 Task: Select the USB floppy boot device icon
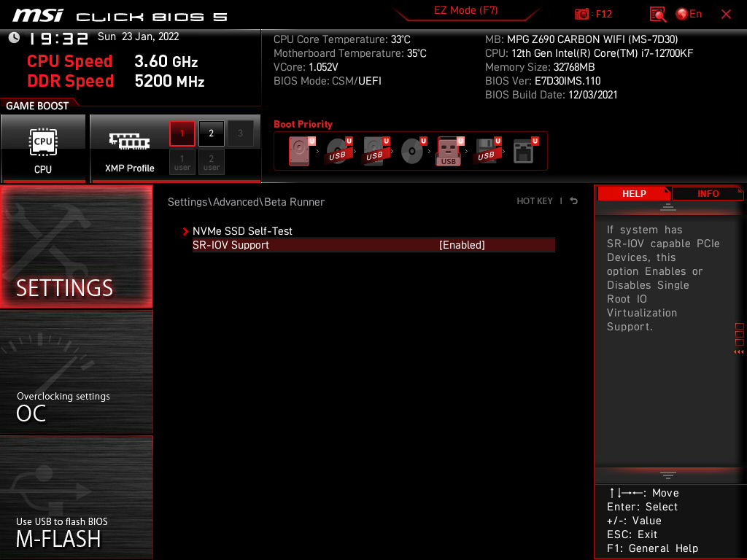(487, 151)
